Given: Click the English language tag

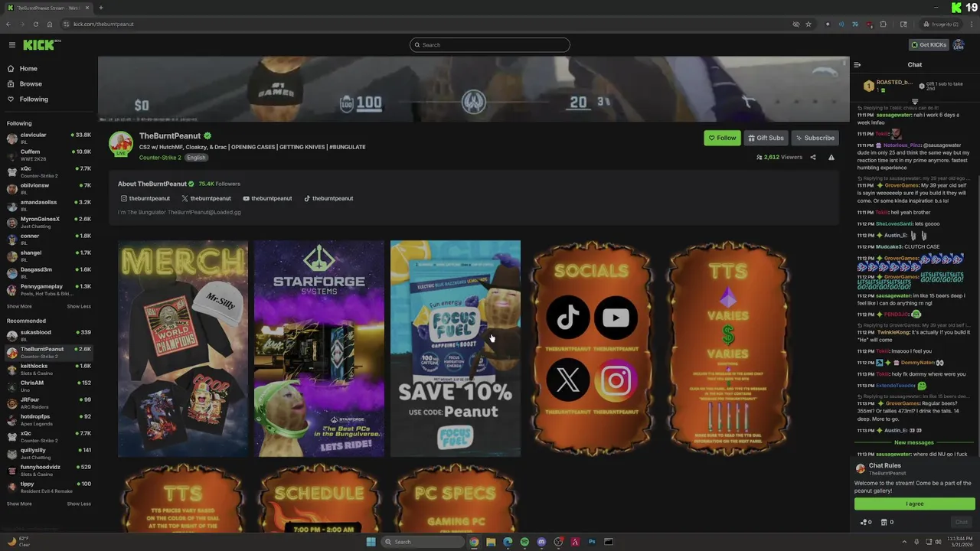Looking at the screenshot, I should coord(196,158).
